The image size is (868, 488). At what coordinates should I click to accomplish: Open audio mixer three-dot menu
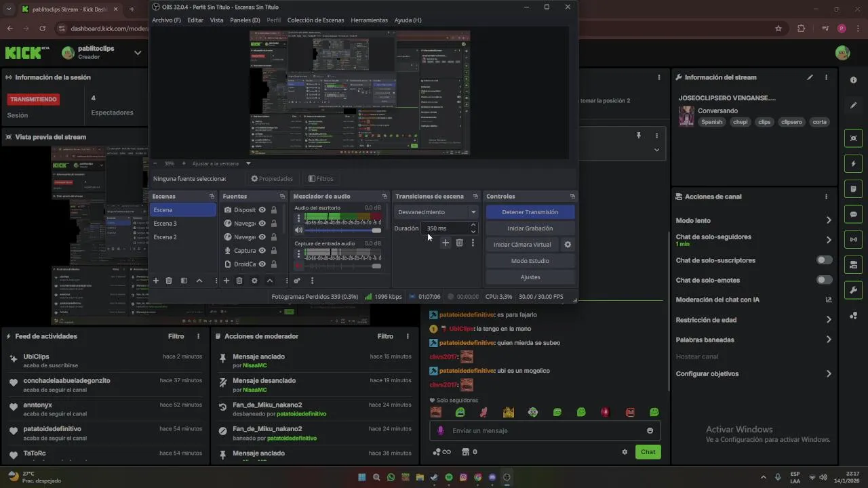[312, 281]
